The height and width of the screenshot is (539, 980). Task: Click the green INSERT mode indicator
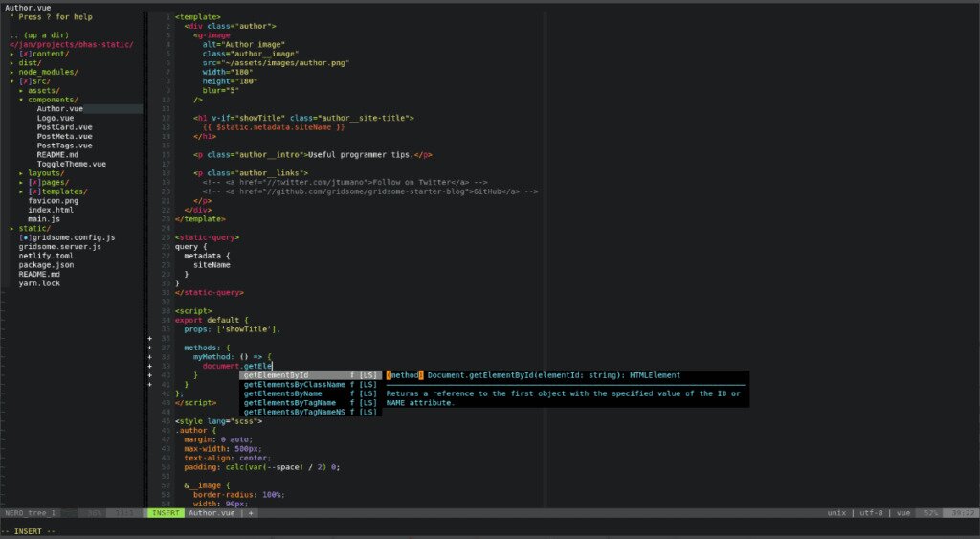pyautogui.click(x=165, y=513)
